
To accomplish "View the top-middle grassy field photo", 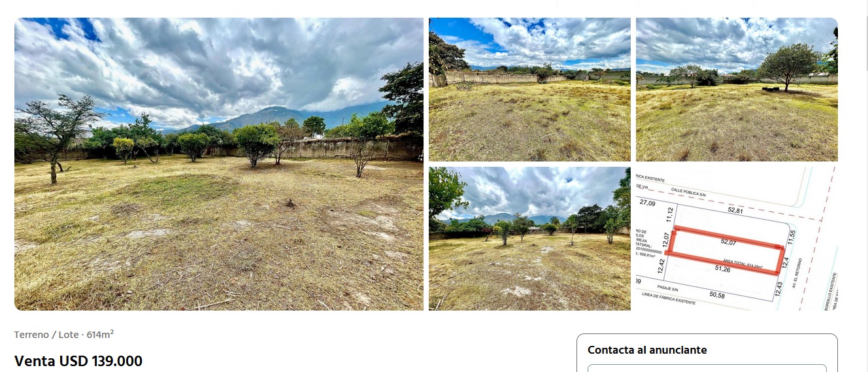I will tap(529, 90).
